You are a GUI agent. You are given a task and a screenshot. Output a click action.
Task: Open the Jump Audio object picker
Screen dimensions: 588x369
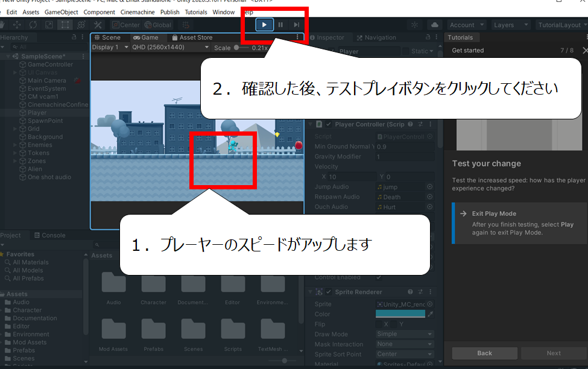tap(430, 187)
